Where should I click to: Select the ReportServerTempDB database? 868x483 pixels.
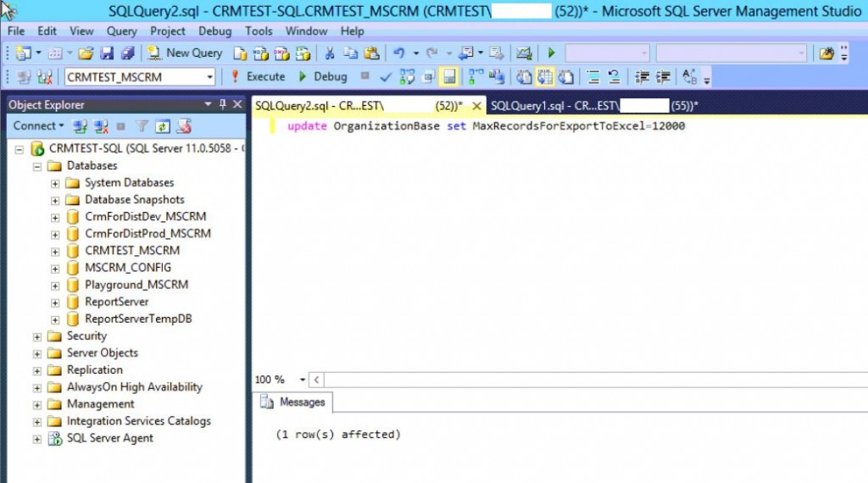click(138, 319)
